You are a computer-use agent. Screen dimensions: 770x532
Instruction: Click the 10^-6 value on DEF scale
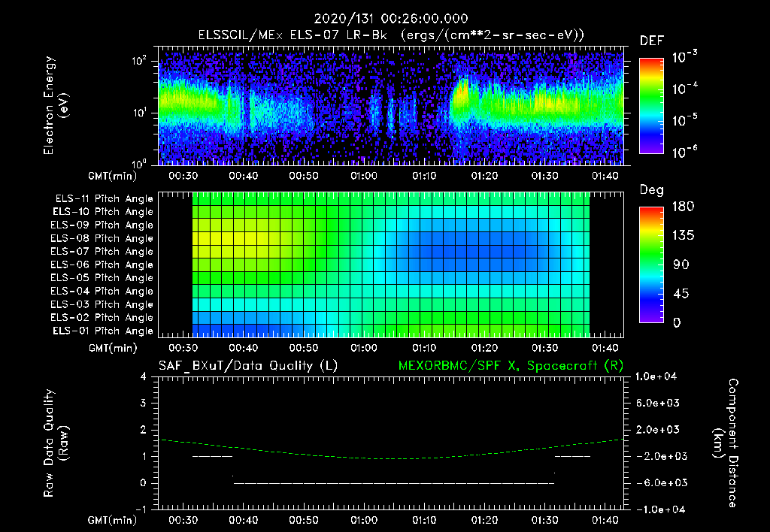[x=684, y=152]
